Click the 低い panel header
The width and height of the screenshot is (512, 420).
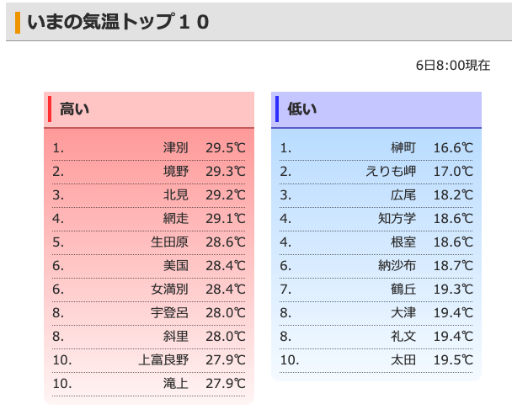pyautogui.click(x=376, y=109)
